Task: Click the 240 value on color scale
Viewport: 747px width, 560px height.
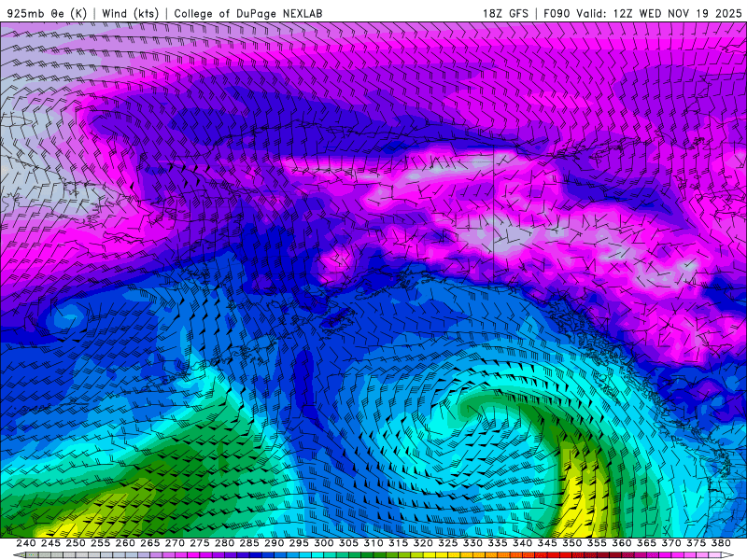Action: (26, 543)
